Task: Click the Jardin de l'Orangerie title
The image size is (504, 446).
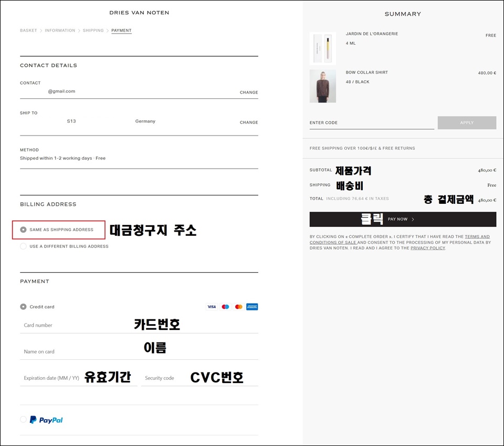Action: coord(372,34)
